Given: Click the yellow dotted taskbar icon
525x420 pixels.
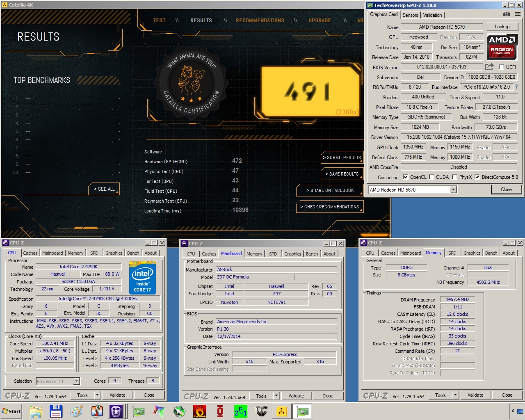Looking at the screenshot, I should pyautogui.click(x=282, y=411).
